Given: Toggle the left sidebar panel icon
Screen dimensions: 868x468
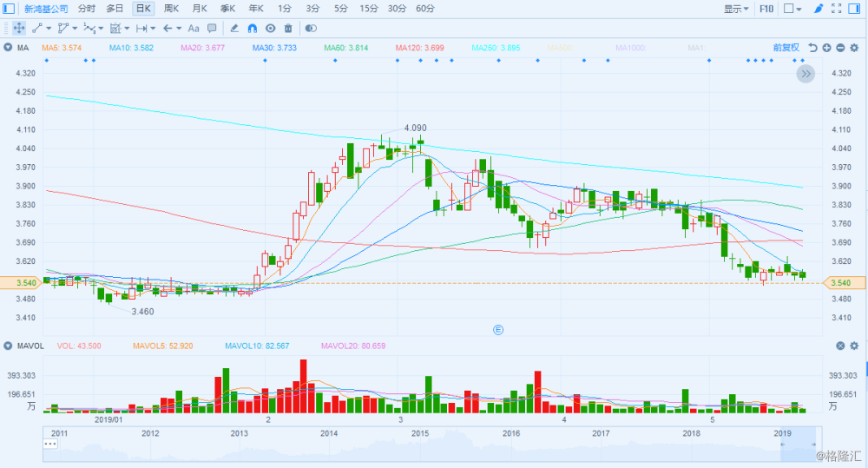Looking at the screenshot, I should (9, 9).
